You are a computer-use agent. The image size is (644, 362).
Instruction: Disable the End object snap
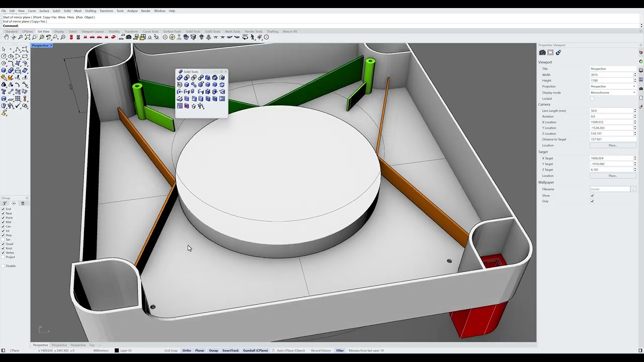tap(3, 209)
